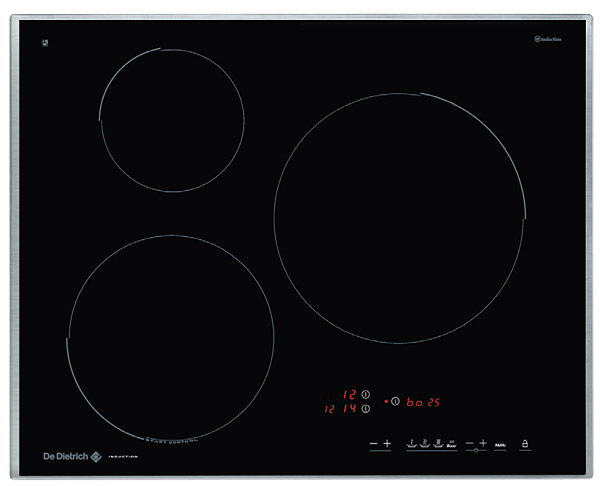Toggle the control lock padlock
Image resolution: width=600 pixels, height=486 pixels.
pos(526,442)
